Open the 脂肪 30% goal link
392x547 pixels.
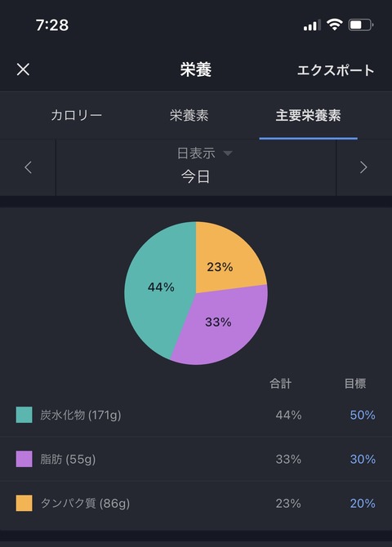pos(363,459)
